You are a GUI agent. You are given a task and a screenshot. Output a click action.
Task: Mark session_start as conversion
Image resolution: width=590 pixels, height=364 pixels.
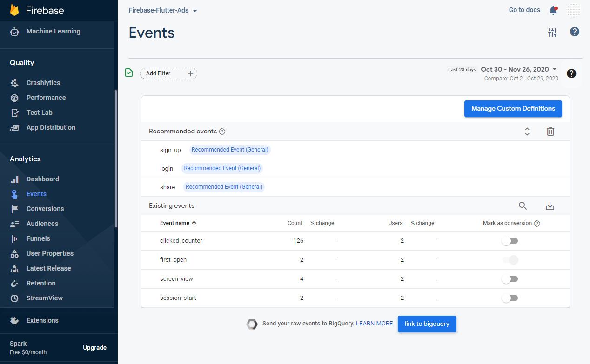pyautogui.click(x=510, y=298)
